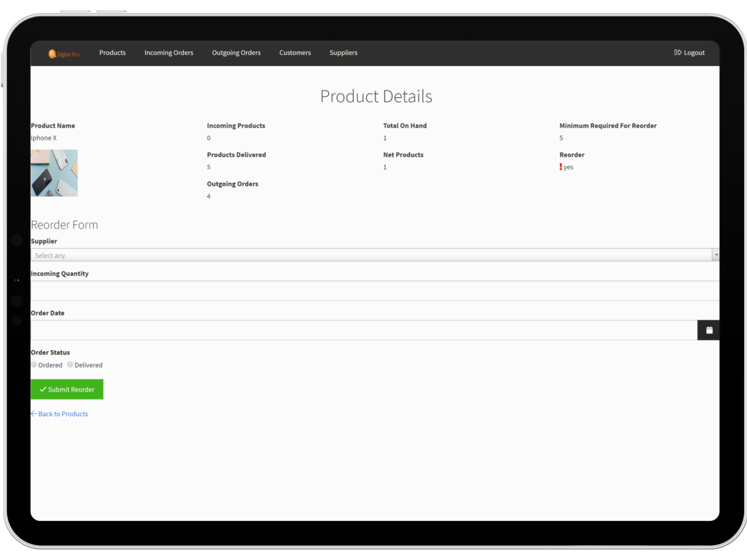The height and width of the screenshot is (560, 747).
Task: Click the Submit Reorder button
Action: pyautogui.click(x=67, y=389)
